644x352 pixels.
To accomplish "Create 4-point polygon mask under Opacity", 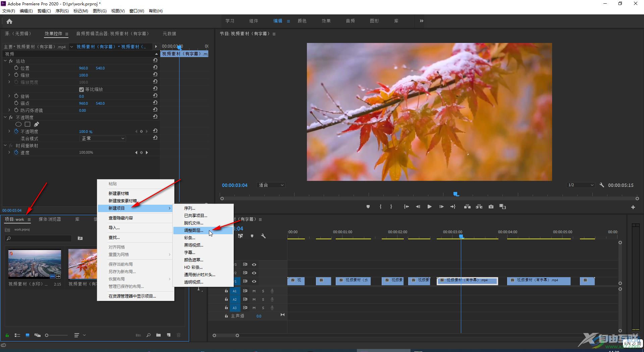I will click(x=28, y=124).
